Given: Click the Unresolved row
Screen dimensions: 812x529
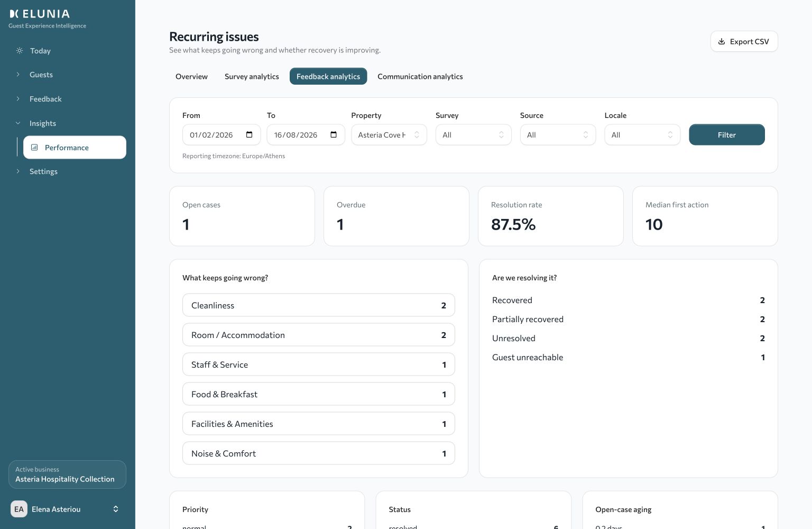Looking at the screenshot, I should point(629,338).
